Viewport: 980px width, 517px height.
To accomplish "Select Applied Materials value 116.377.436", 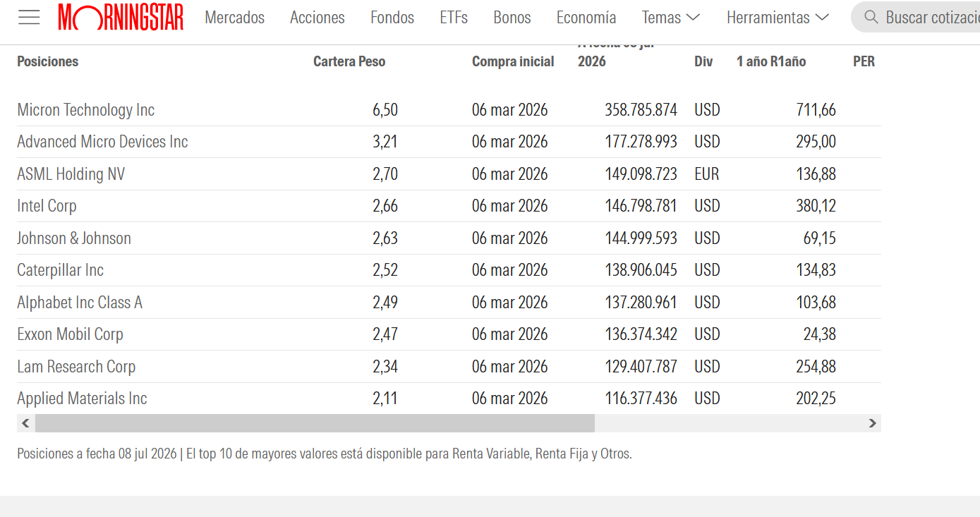I will tap(641, 399).
